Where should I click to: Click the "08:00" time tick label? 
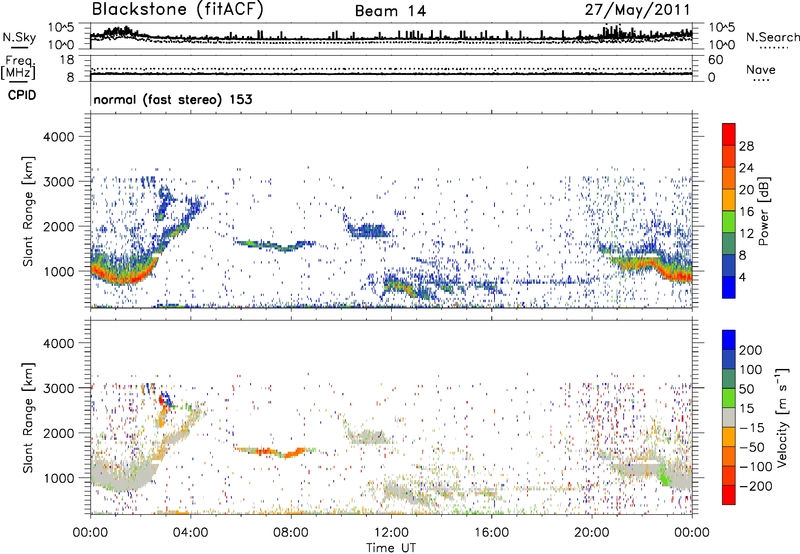click(x=291, y=533)
